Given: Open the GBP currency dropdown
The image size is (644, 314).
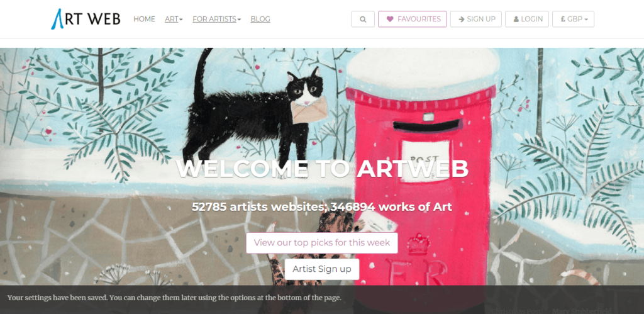Looking at the screenshot, I should (x=573, y=19).
